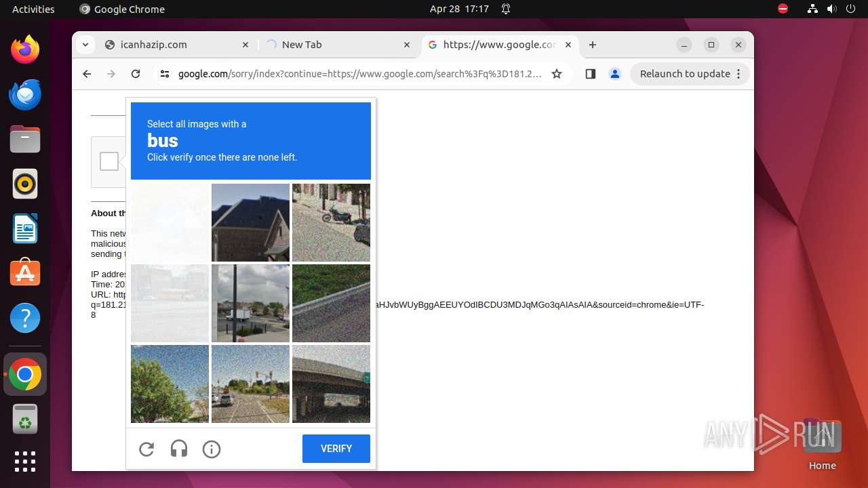The image size is (868, 488).
Task: Open the Files manager from the dock
Action: [25, 139]
